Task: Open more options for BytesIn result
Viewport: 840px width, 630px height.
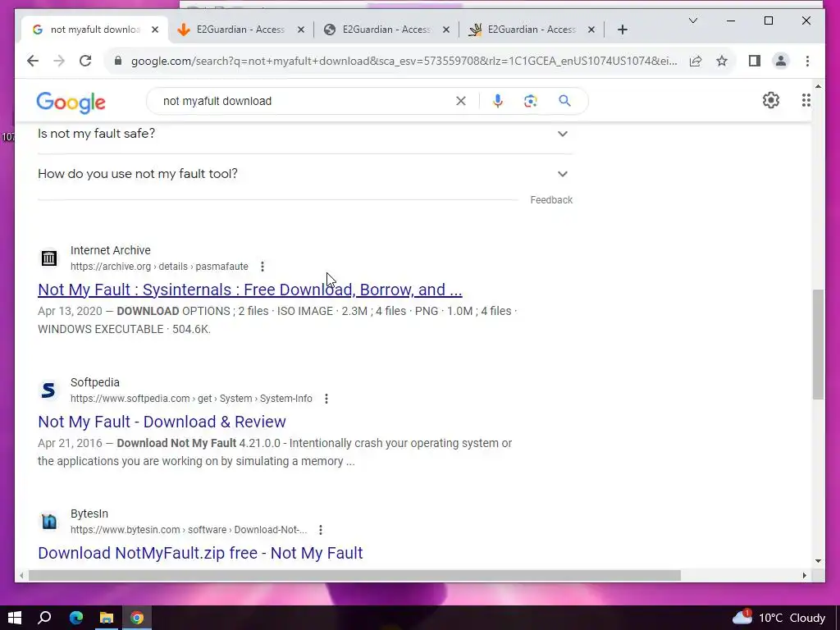Action: 321,530
